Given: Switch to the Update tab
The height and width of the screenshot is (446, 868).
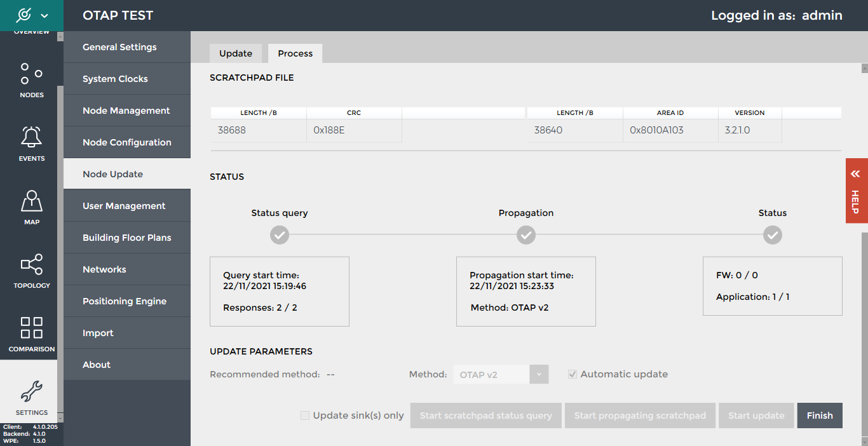Looking at the screenshot, I should point(236,53).
